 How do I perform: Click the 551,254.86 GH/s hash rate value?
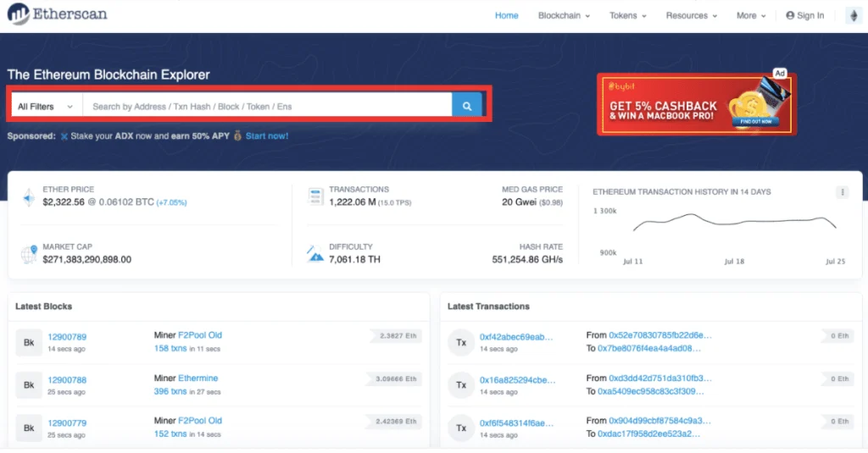coord(527,259)
